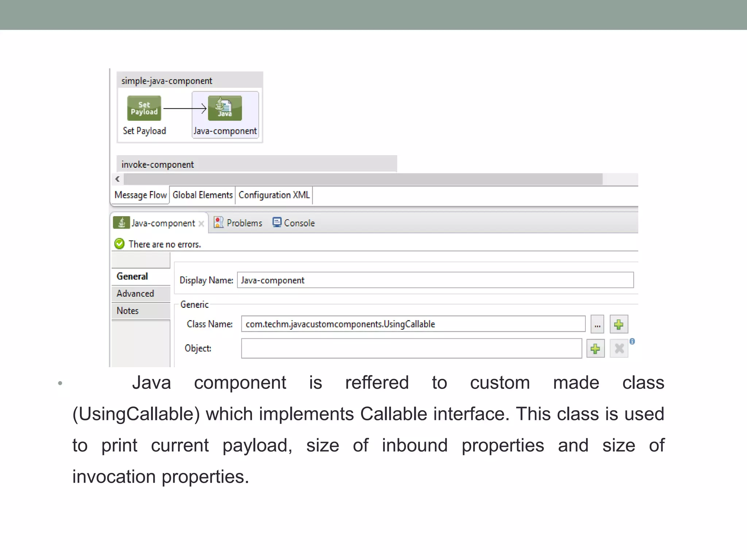
Task: Open the Advanced settings section
Action: [x=141, y=293]
